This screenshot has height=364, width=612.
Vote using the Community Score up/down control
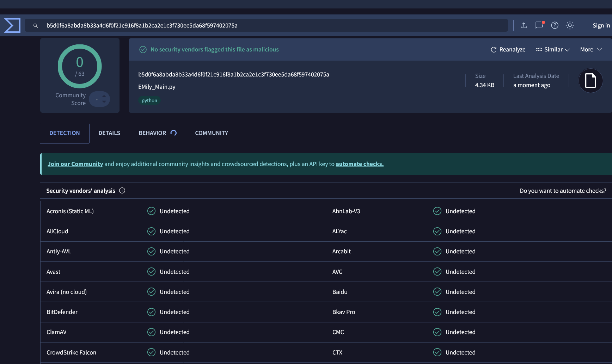99,99
